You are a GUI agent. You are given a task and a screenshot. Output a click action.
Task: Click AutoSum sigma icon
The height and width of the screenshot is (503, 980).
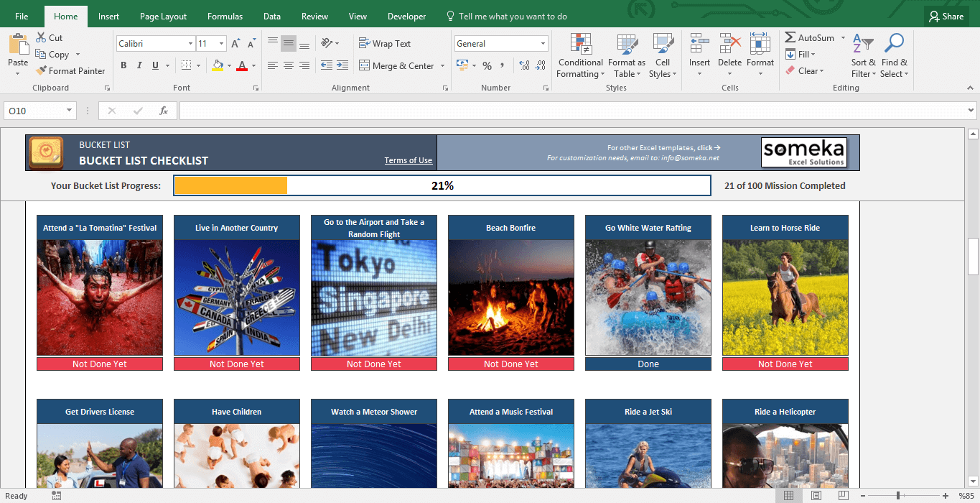(x=790, y=37)
